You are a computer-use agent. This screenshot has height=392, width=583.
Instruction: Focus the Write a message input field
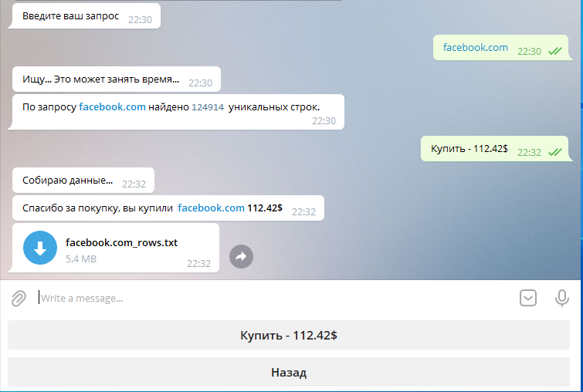pyautogui.click(x=275, y=298)
